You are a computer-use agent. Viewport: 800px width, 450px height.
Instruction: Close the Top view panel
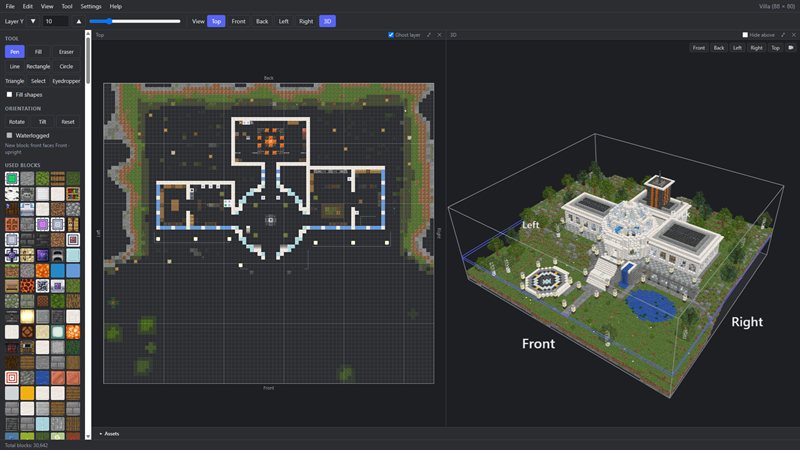click(439, 35)
